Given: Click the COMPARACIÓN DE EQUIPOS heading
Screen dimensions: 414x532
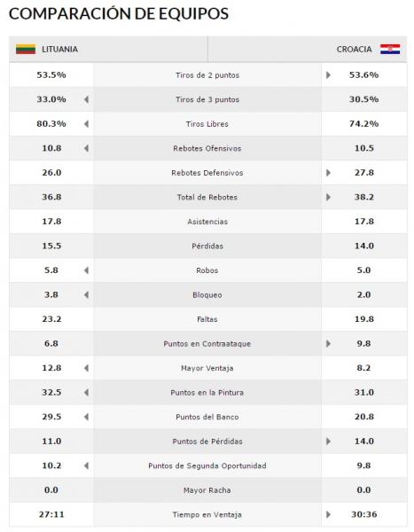Looking at the screenshot, I should [x=119, y=14].
